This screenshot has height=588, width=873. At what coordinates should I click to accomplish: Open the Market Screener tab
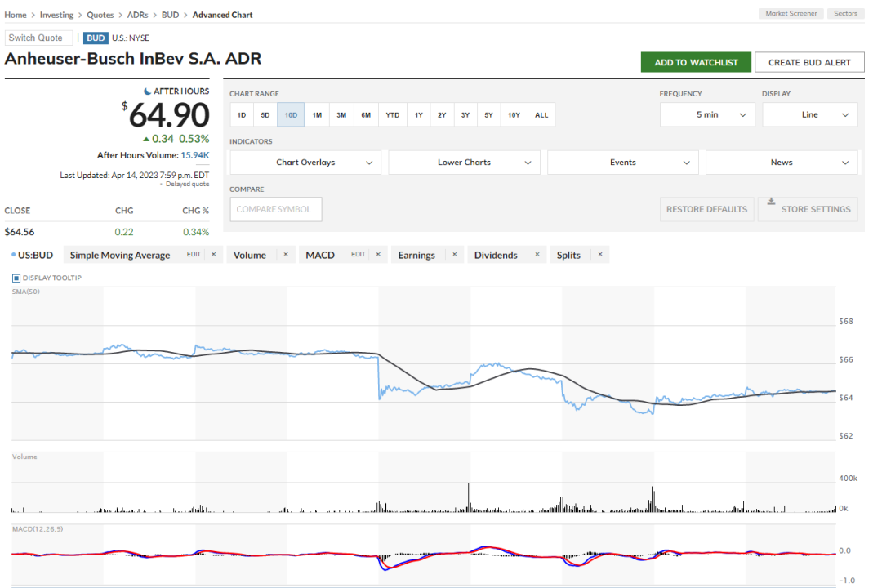[791, 14]
